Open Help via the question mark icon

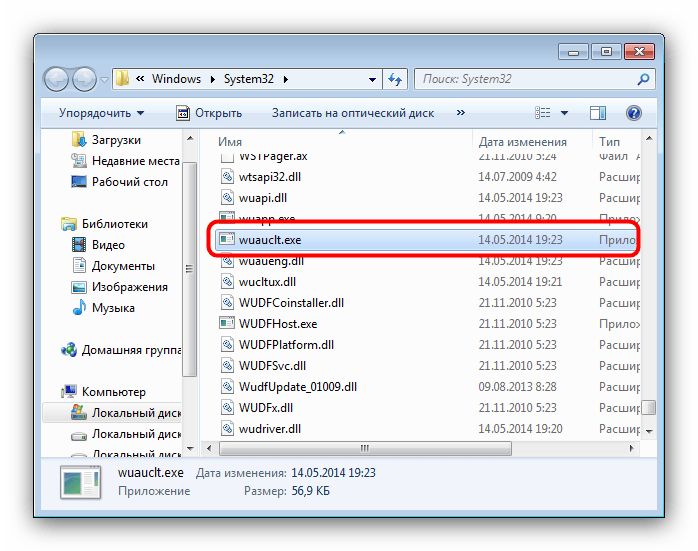coord(633,113)
